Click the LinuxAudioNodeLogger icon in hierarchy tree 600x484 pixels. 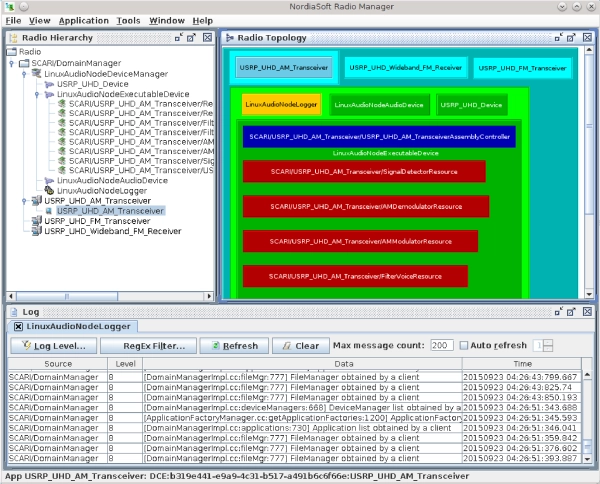tap(49, 190)
